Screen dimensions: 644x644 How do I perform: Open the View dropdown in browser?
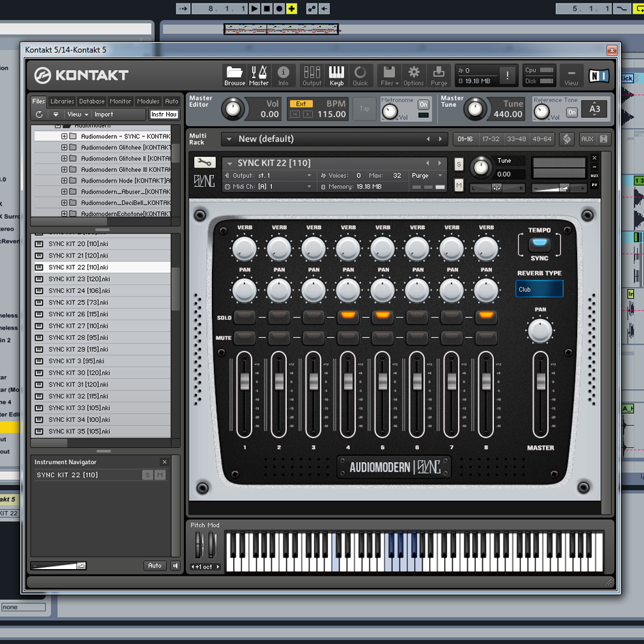[77, 114]
